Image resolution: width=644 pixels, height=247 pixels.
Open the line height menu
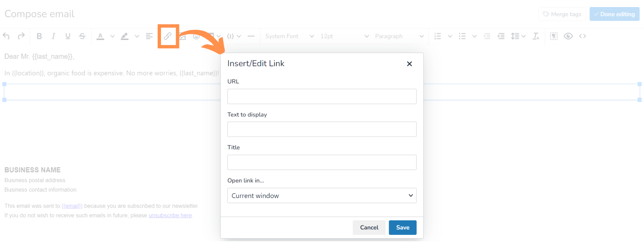(518, 36)
